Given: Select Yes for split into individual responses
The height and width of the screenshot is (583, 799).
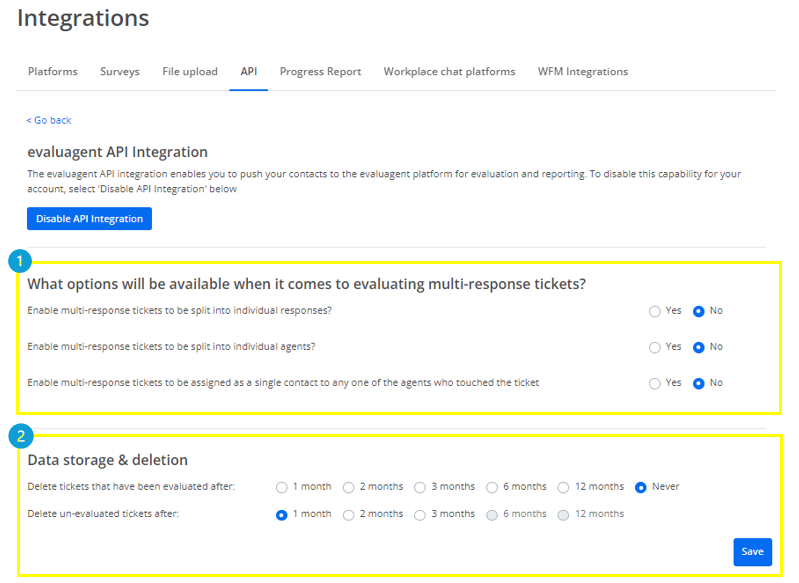Looking at the screenshot, I should (655, 311).
